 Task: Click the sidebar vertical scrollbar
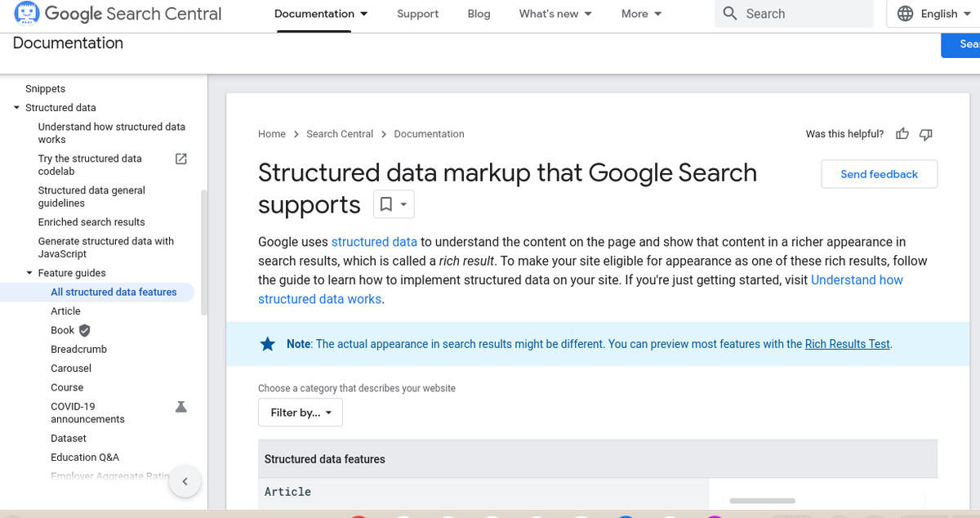coord(204,252)
